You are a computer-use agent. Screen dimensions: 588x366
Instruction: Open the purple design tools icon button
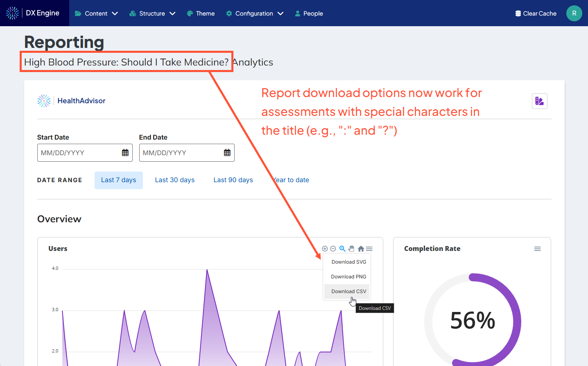coord(540,101)
